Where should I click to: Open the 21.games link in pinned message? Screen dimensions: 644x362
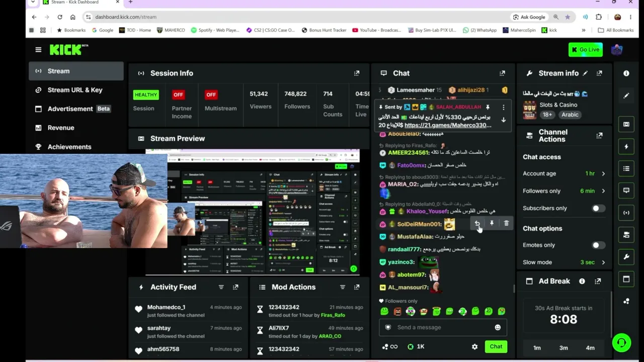pyautogui.click(x=448, y=125)
